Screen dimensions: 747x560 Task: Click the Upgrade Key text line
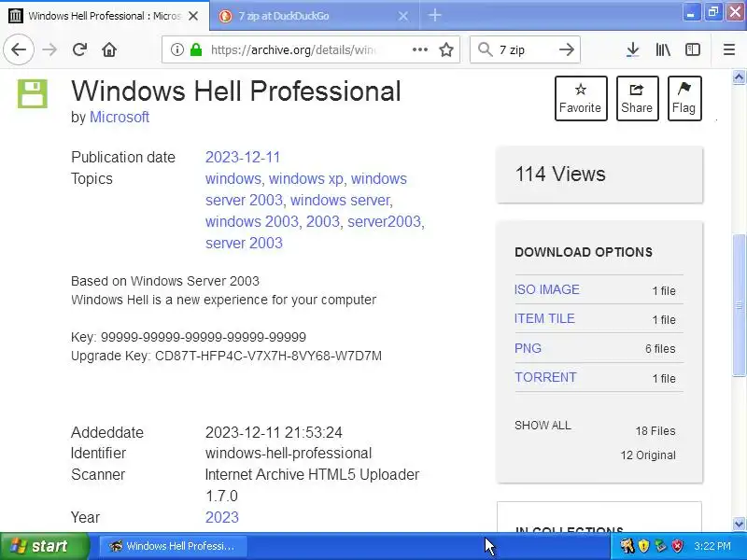click(x=226, y=356)
